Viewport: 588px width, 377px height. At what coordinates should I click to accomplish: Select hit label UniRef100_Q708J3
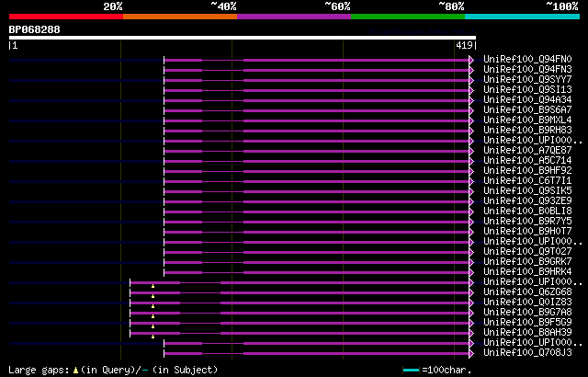point(527,353)
